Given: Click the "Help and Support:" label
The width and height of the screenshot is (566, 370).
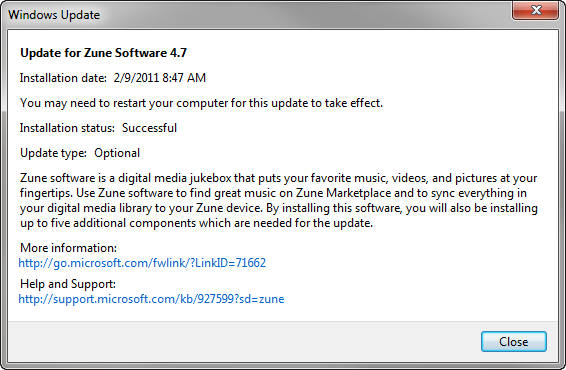Looking at the screenshot, I should tap(68, 284).
